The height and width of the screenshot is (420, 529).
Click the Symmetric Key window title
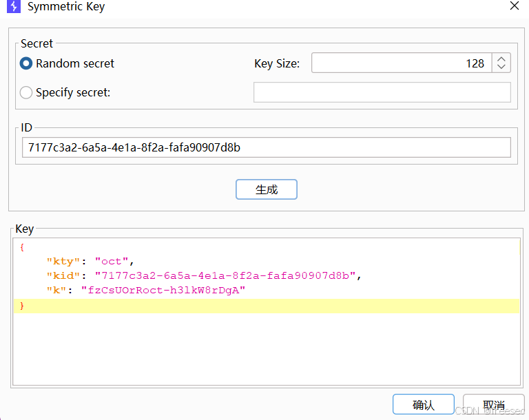(66, 6)
